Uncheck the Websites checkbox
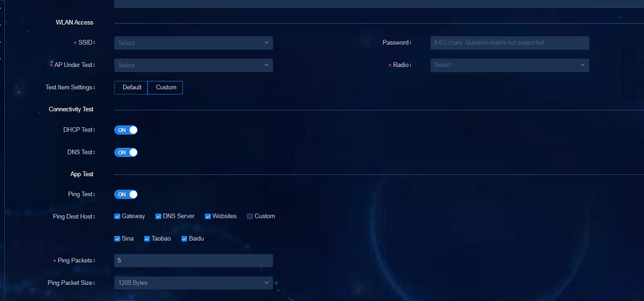This screenshot has width=644, height=301. point(208,217)
